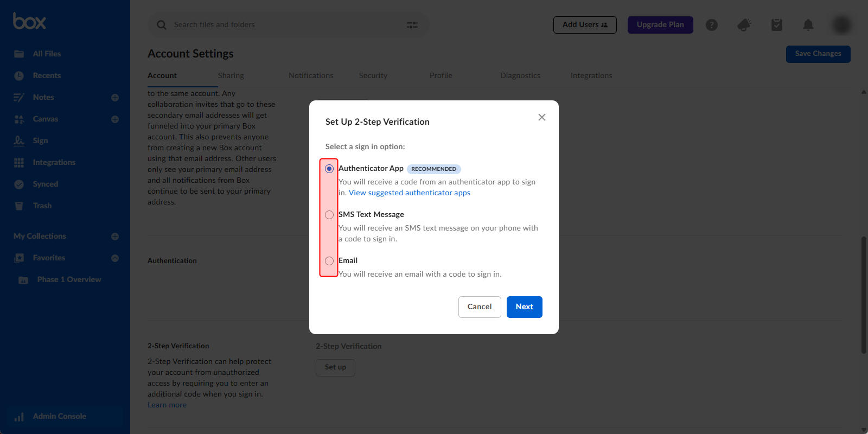This screenshot has width=868, height=434.
Task: Click the Authenticator App label
Action: 371,169
